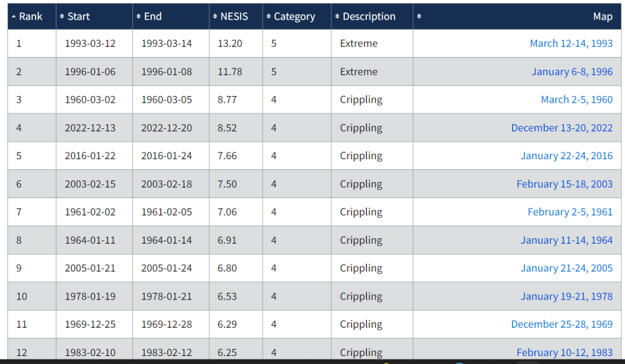
Task: Open the January 22-24, 2016 map link
Action: coord(567,156)
